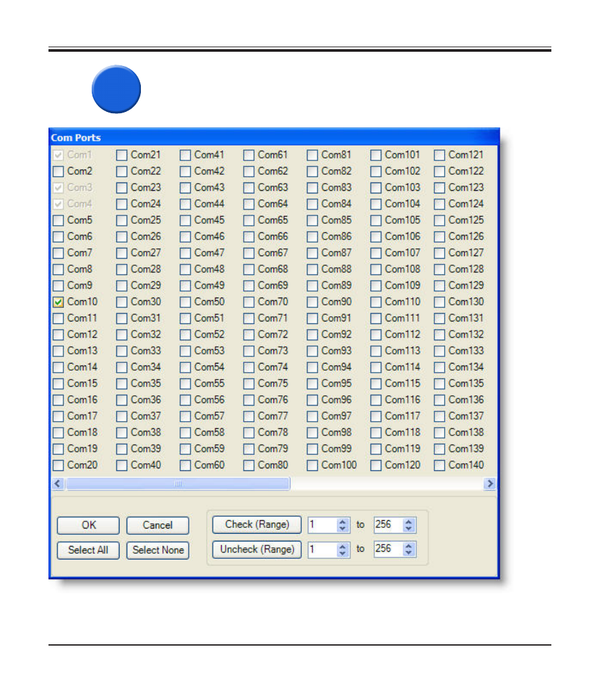616x698 pixels.
Task: Decrease Uncheck Range start value
Action: click(x=342, y=553)
